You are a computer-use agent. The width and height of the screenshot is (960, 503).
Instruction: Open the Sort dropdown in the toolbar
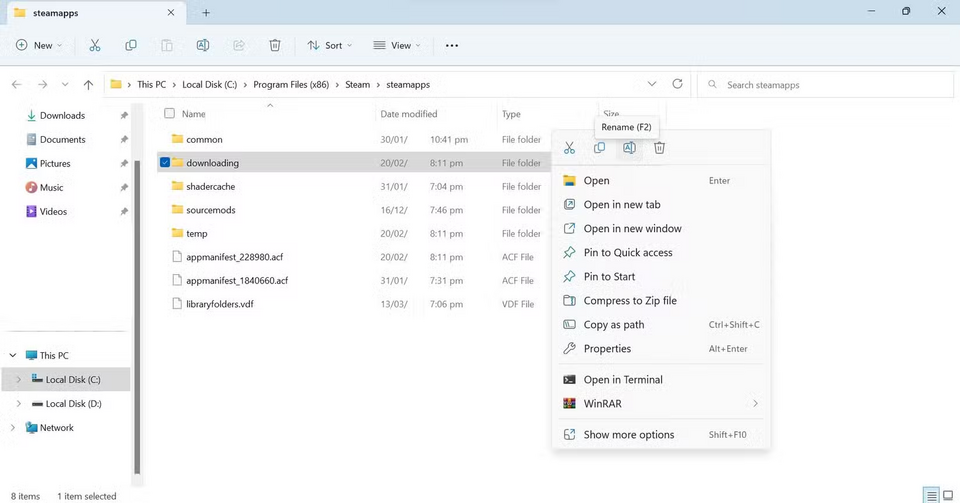point(331,45)
